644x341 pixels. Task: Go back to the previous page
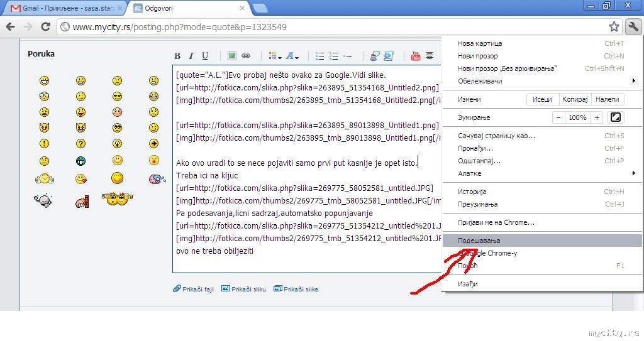pos(11,26)
